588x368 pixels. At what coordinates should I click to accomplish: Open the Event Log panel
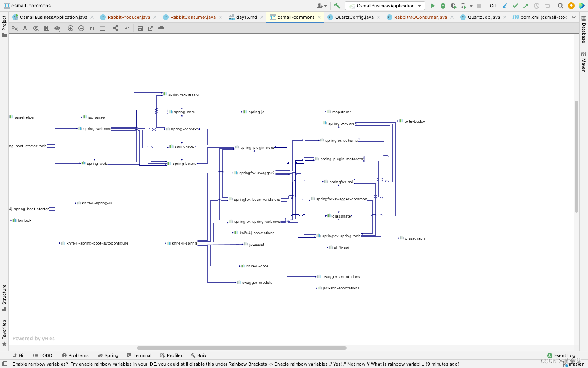pos(561,355)
